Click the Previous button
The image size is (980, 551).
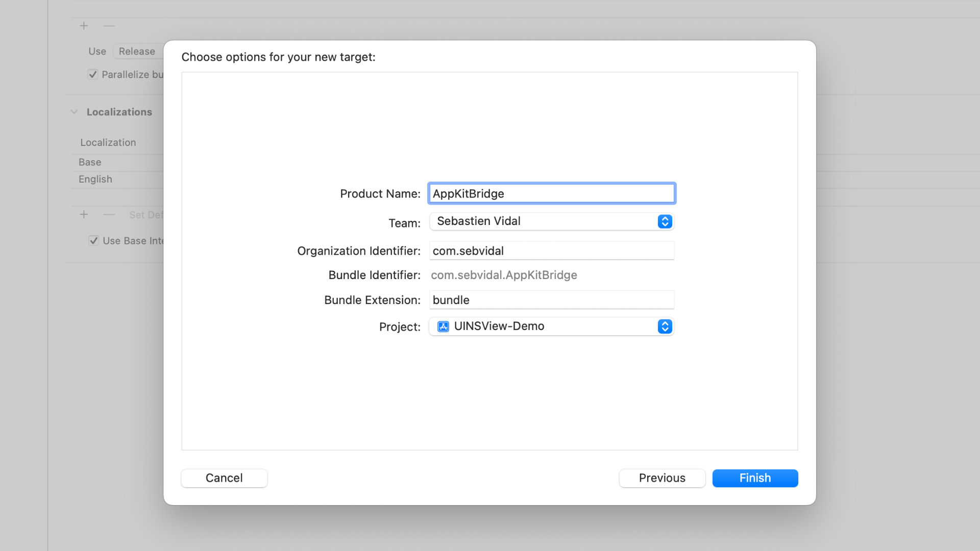(662, 478)
